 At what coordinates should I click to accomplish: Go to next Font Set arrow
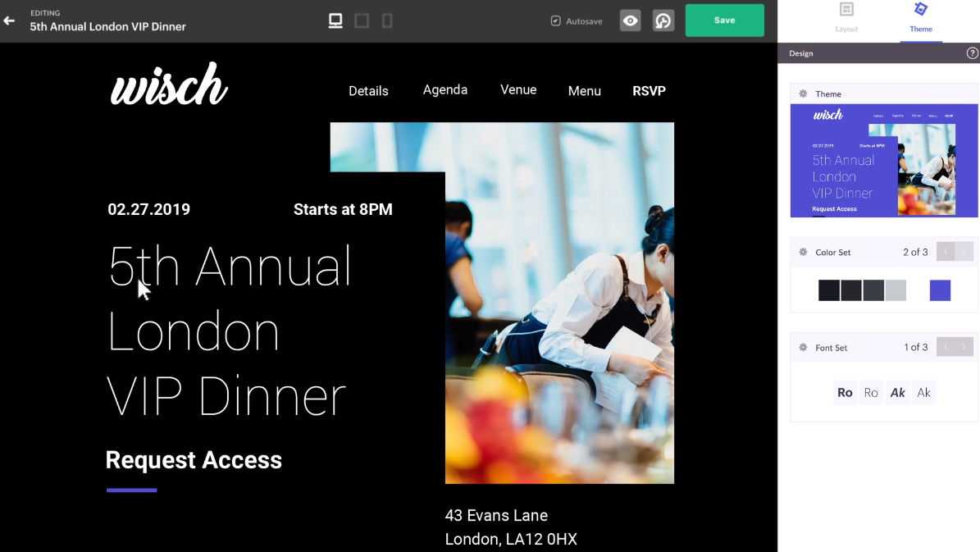tap(964, 347)
